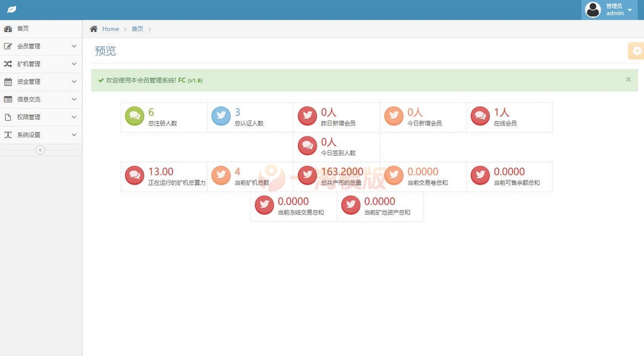Open the 信息交流 menu item
This screenshot has width=644, height=356.
coord(41,99)
